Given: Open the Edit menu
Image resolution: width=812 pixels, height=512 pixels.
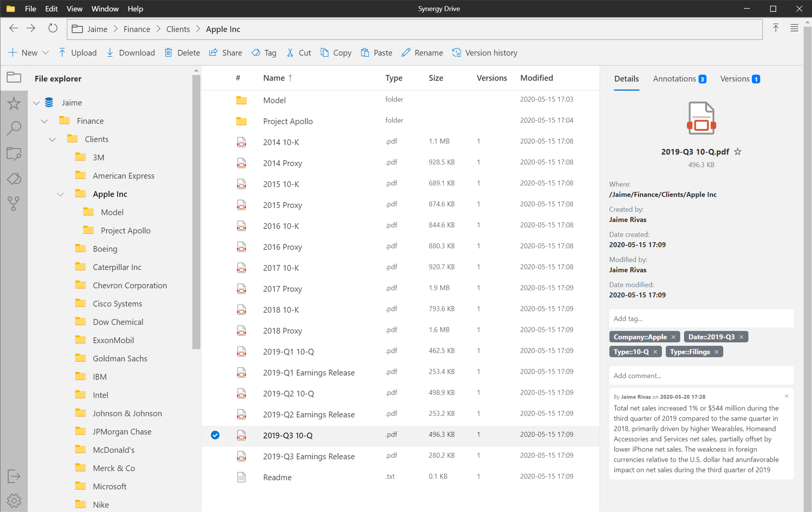Looking at the screenshot, I should tap(51, 9).
